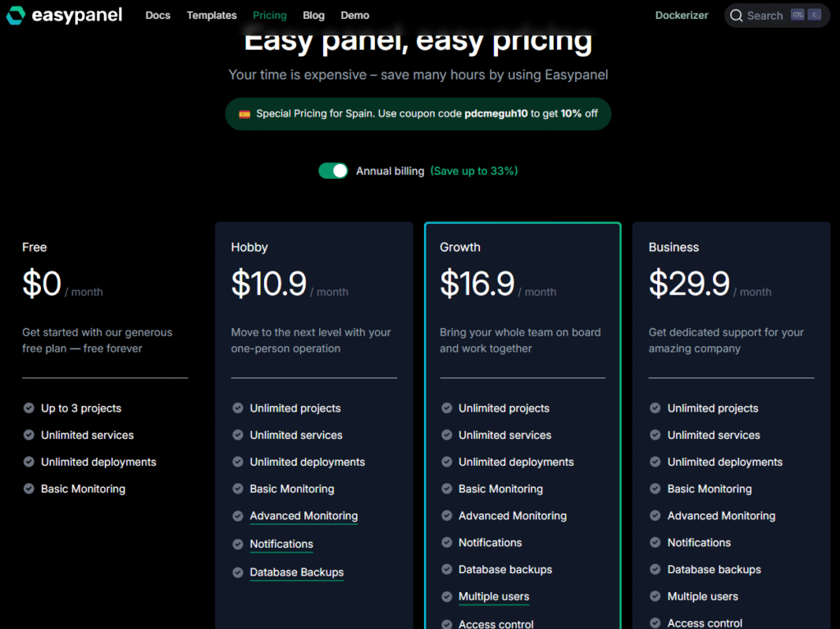Click the check icon beside Business Access control

point(655,623)
